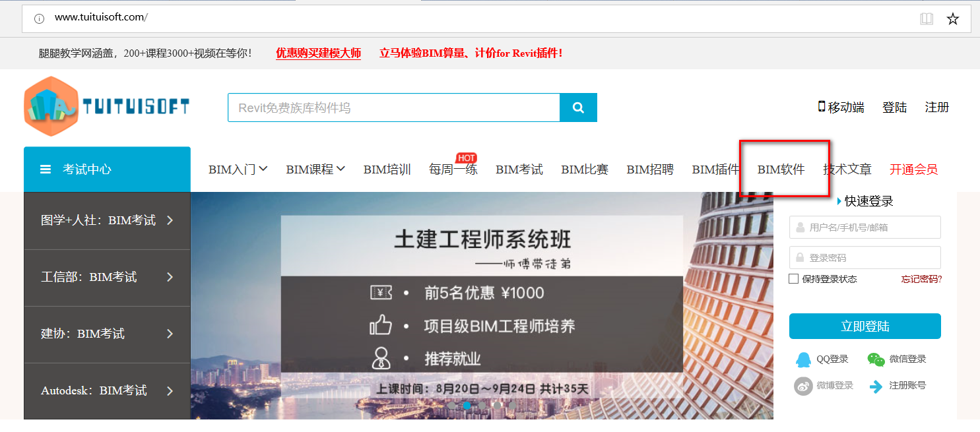Click the 微信登录 text link
This screenshot has height=432, width=980.
point(907,359)
